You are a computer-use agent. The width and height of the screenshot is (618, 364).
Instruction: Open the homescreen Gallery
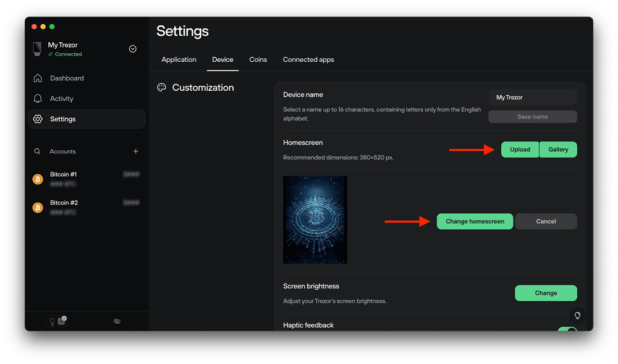[x=558, y=150]
